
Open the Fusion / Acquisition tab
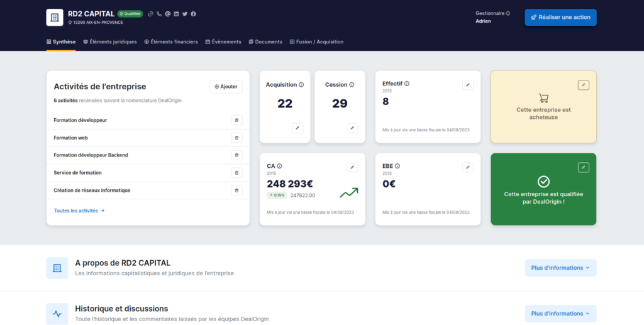[316, 42]
